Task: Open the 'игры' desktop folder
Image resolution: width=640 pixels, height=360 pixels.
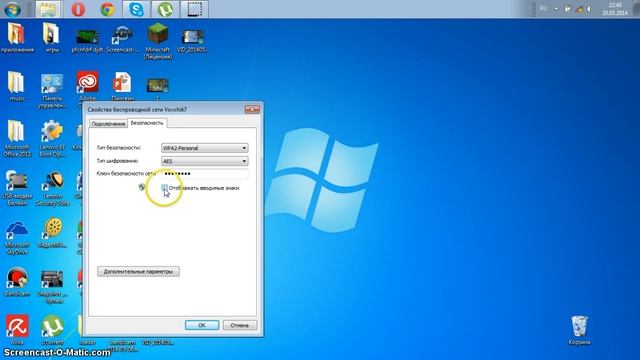Action: click(52, 38)
